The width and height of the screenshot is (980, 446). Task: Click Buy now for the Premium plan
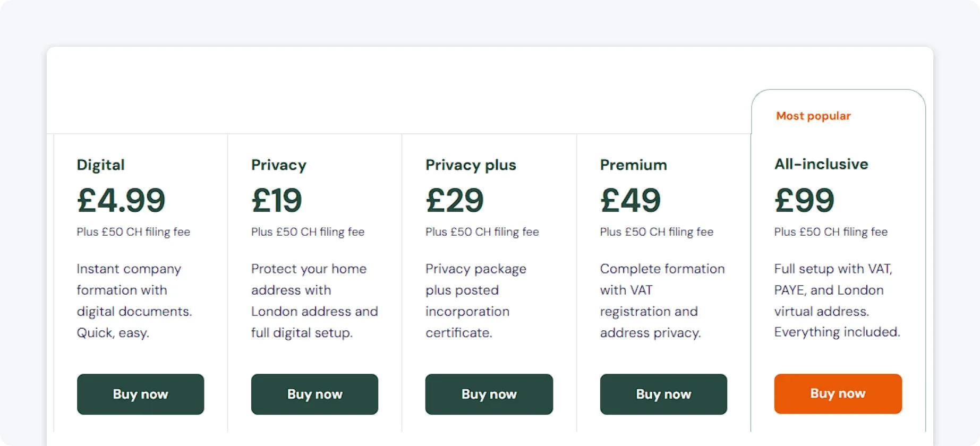tap(663, 394)
